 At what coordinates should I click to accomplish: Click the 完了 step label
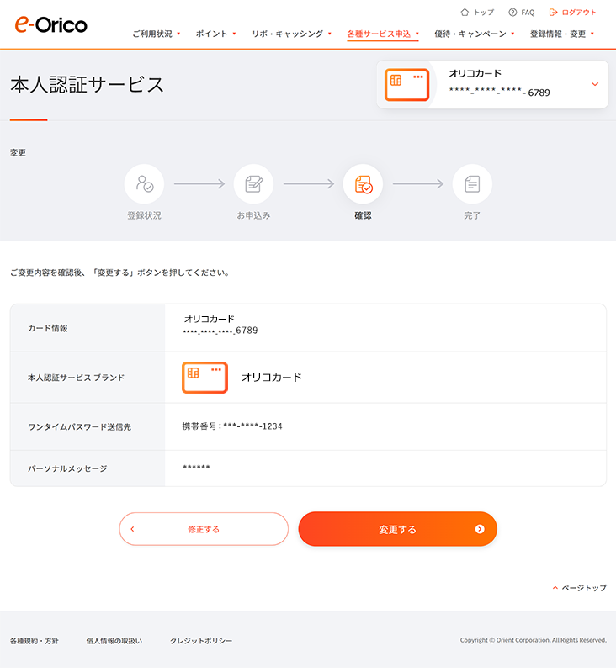click(x=472, y=215)
